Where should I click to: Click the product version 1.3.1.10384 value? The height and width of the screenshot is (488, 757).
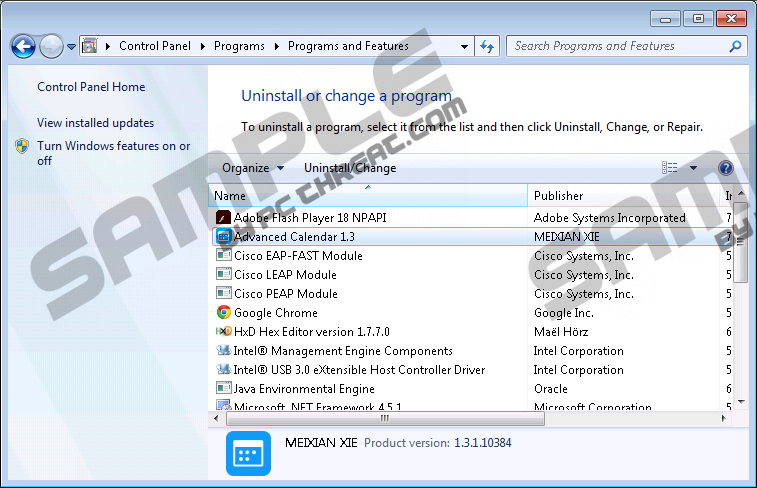coord(483,443)
